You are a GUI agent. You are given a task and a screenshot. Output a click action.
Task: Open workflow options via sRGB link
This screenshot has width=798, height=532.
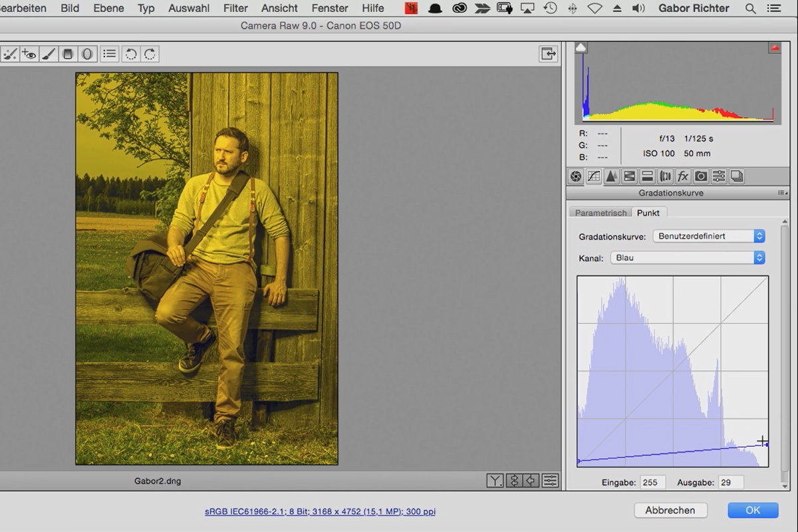320,511
